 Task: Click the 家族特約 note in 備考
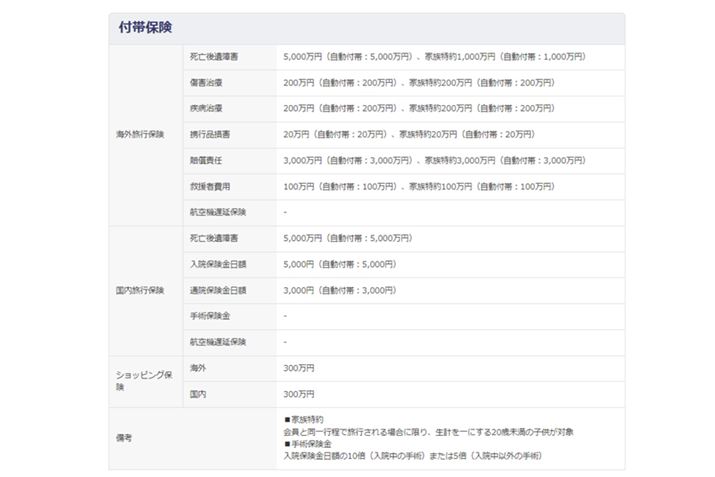tap(304, 419)
